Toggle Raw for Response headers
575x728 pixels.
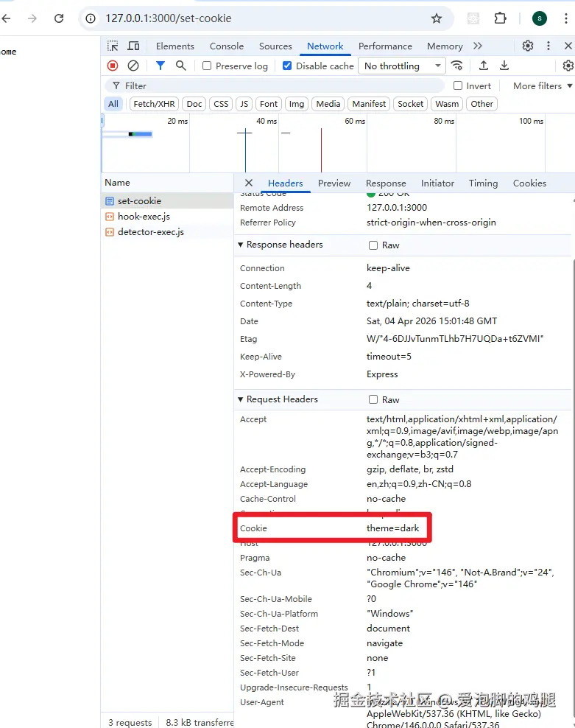point(373,245)
